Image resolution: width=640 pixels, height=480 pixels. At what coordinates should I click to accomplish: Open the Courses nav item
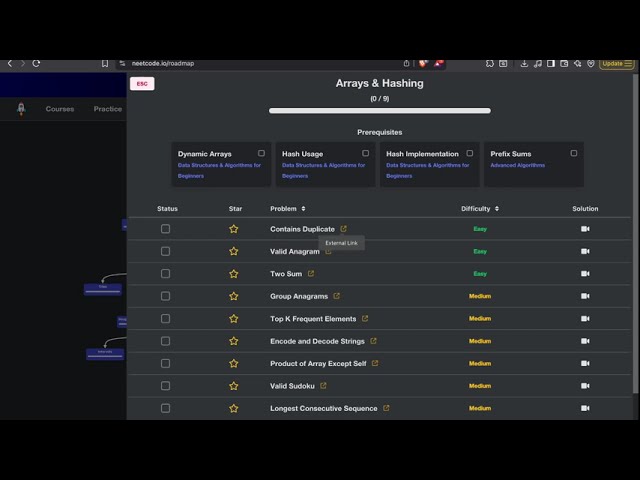(60, 109)
